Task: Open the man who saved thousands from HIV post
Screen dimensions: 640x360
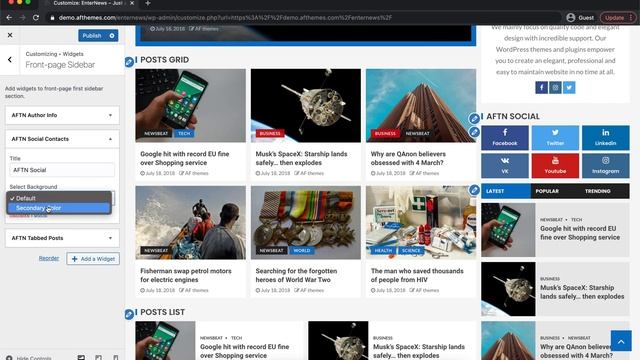Action: pyautogui.click(x=417, y=276)
